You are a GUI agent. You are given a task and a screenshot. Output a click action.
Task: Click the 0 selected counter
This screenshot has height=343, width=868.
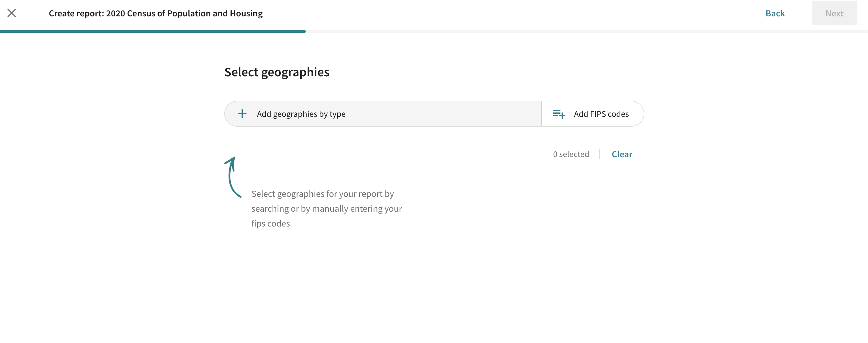coord(571,154)
